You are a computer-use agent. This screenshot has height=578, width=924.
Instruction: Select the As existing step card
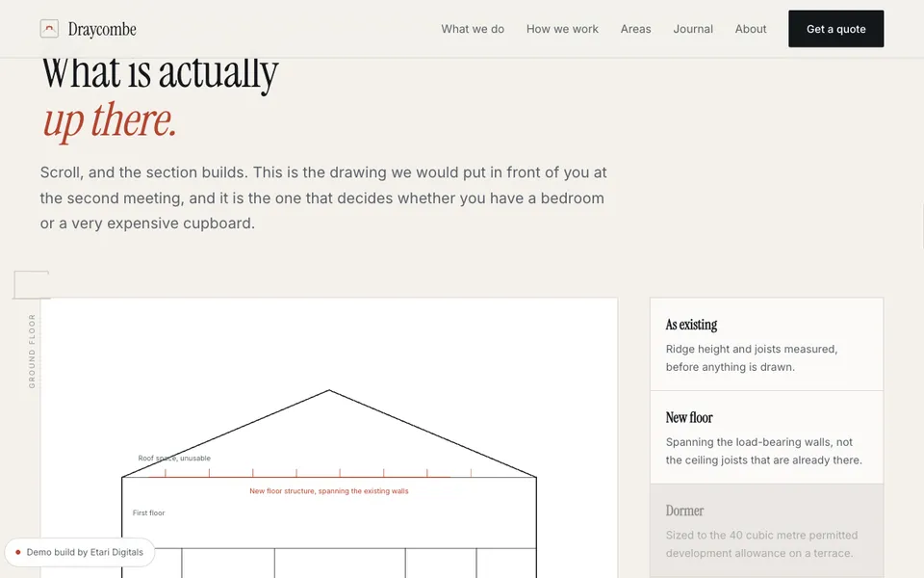click(x=766, y=345)
